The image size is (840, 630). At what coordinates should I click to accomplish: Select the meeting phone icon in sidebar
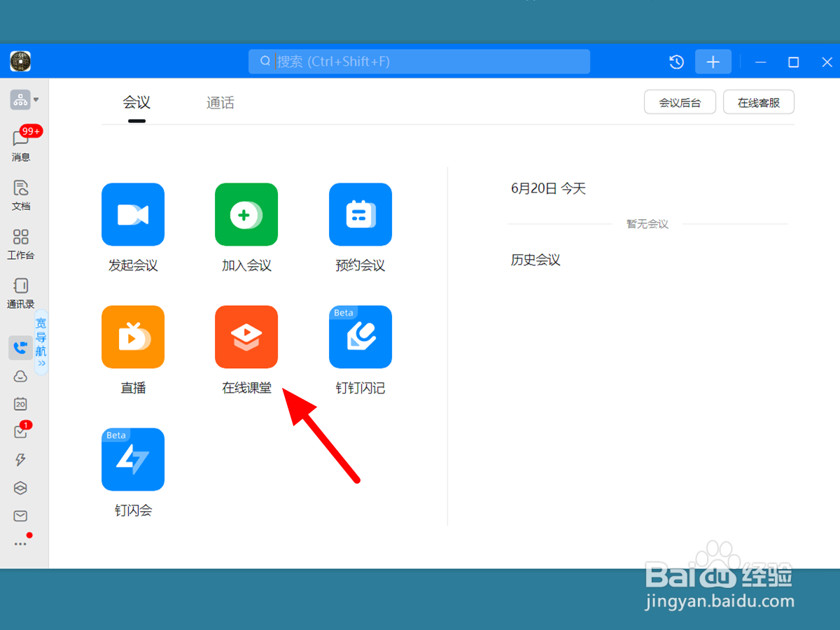point(20,348)
